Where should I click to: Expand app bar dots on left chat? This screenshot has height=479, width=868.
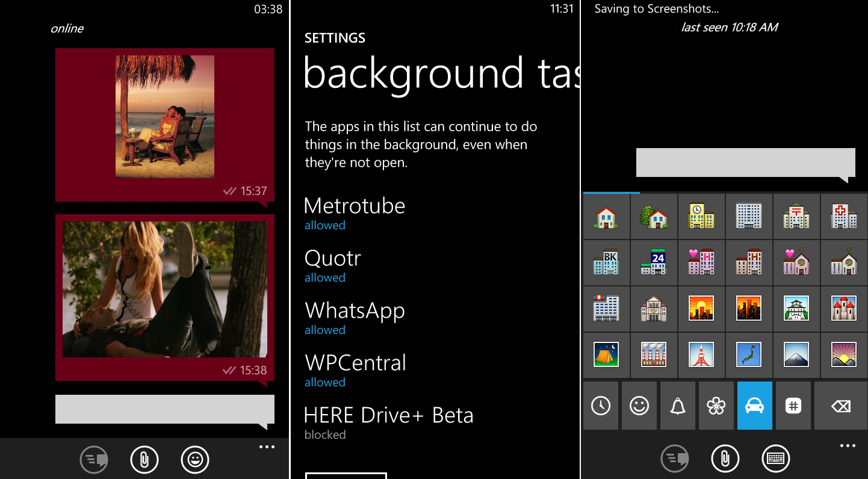(267, 447)
